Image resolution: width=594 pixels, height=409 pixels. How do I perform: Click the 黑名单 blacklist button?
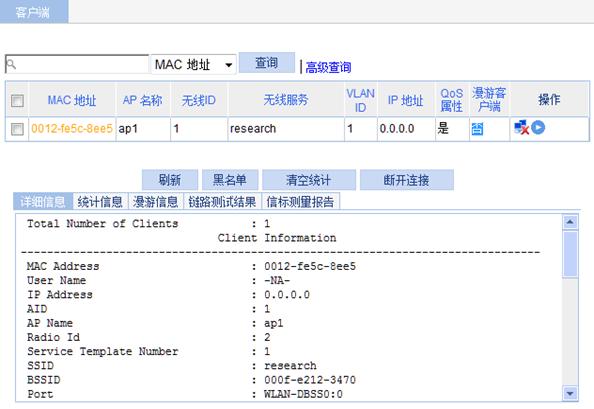click(x=230, y=180)
